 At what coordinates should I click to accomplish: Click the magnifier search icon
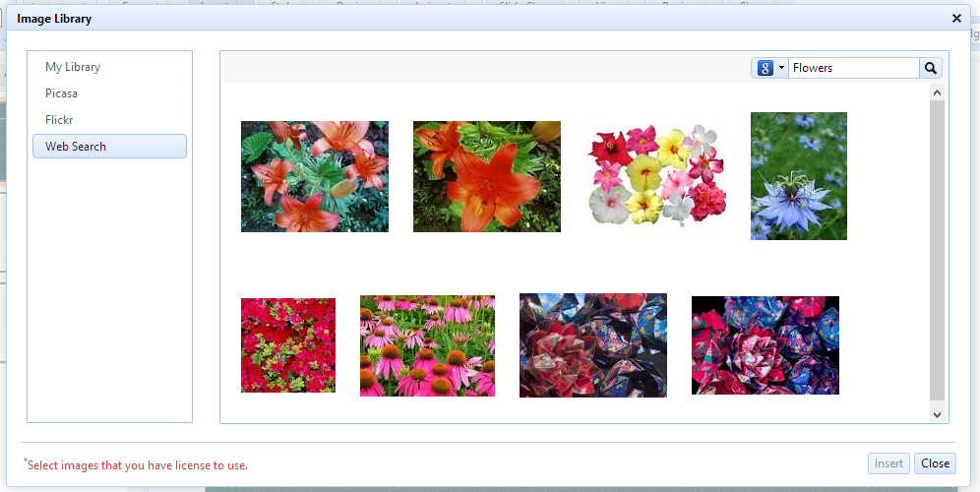click(x=930, y=68)
